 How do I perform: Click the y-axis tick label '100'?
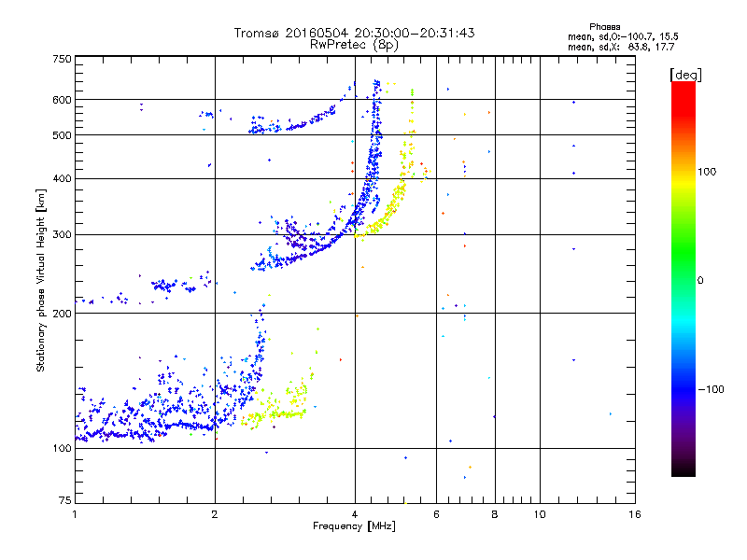63,448
